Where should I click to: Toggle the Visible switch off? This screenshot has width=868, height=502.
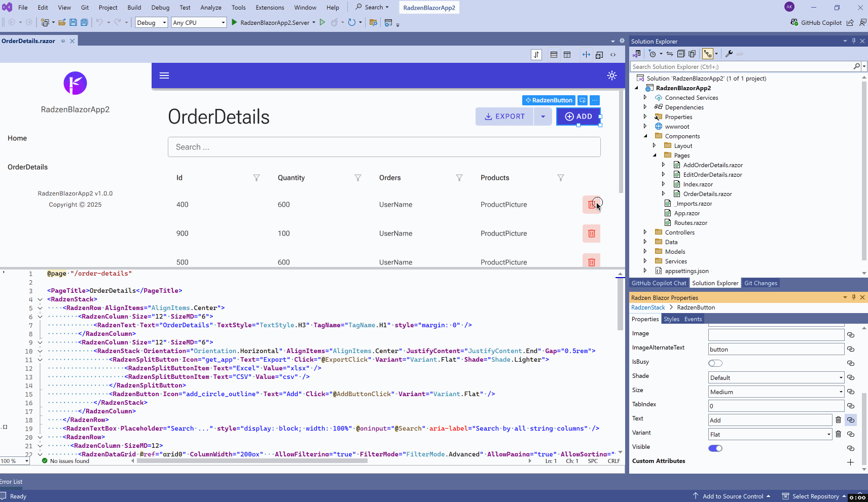coord(715,448)
